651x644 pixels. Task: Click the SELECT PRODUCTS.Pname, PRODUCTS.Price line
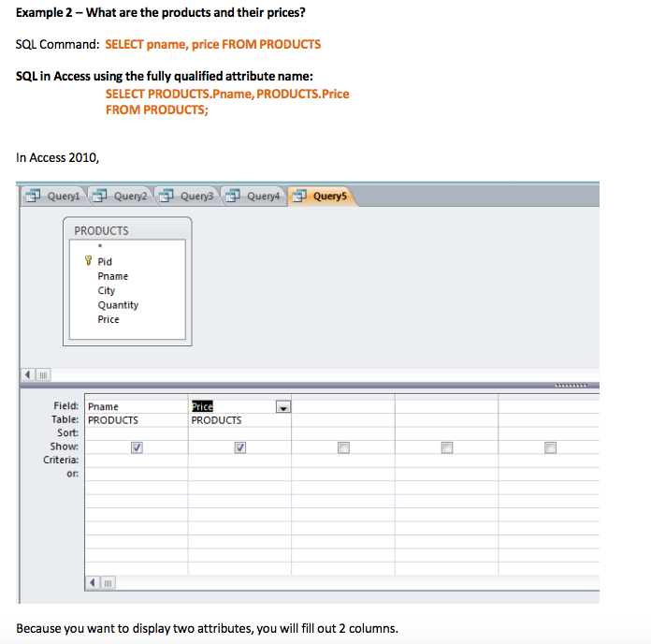point(227,94)
